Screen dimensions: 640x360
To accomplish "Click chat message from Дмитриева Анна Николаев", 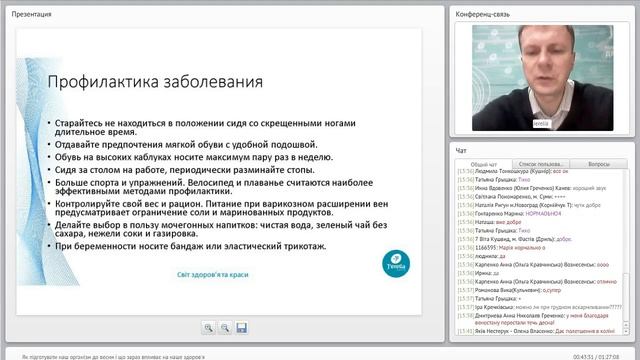I will pos(533,319).
